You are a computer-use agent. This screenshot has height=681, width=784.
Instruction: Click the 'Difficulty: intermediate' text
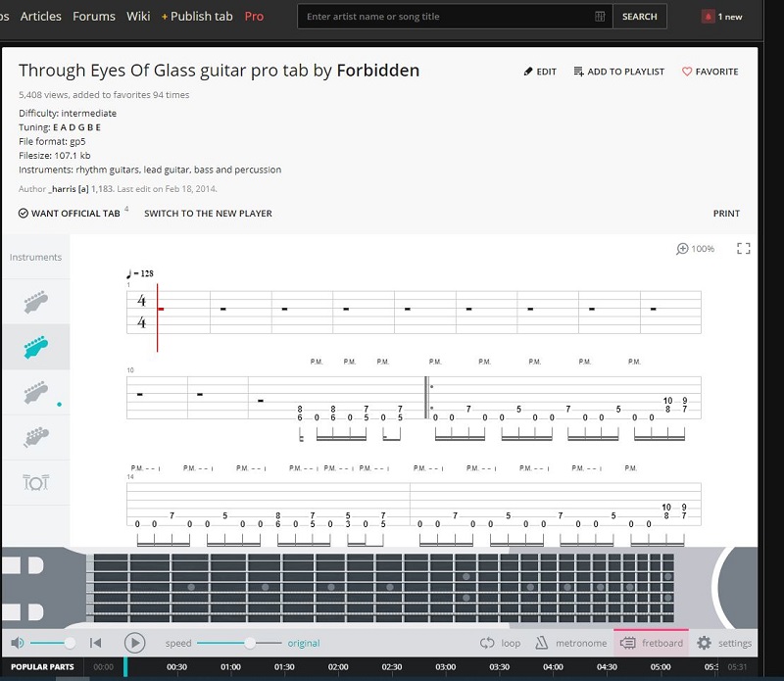[x=68, y=113]
